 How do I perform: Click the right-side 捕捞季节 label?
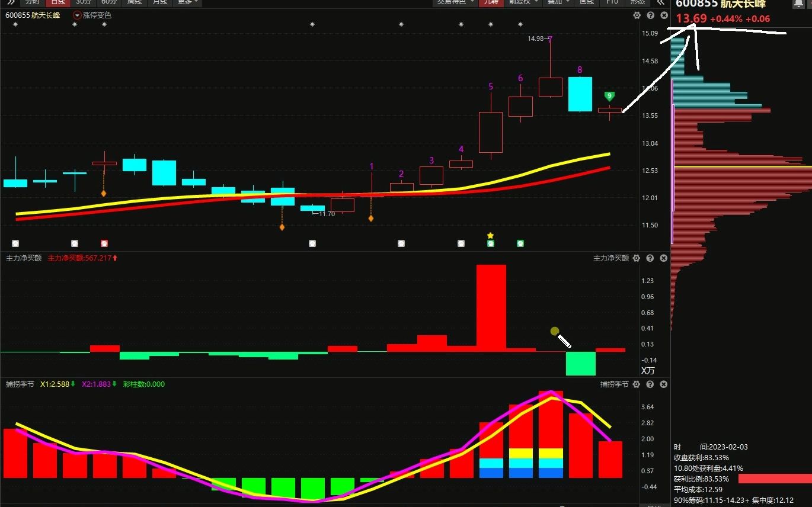coord(615,384)
